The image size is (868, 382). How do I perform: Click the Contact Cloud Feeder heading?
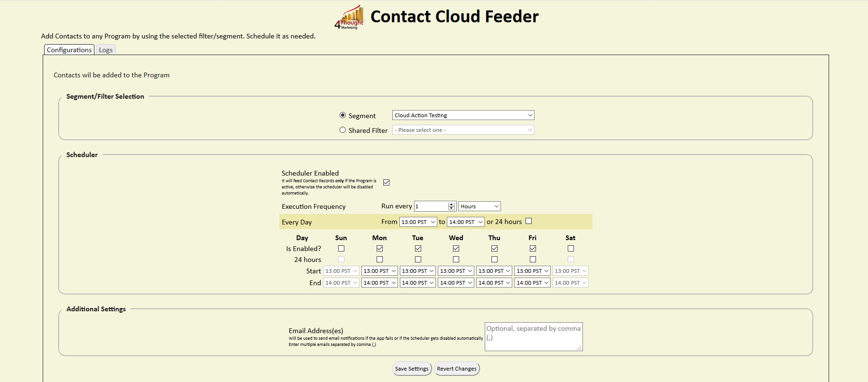click(454, 17)
